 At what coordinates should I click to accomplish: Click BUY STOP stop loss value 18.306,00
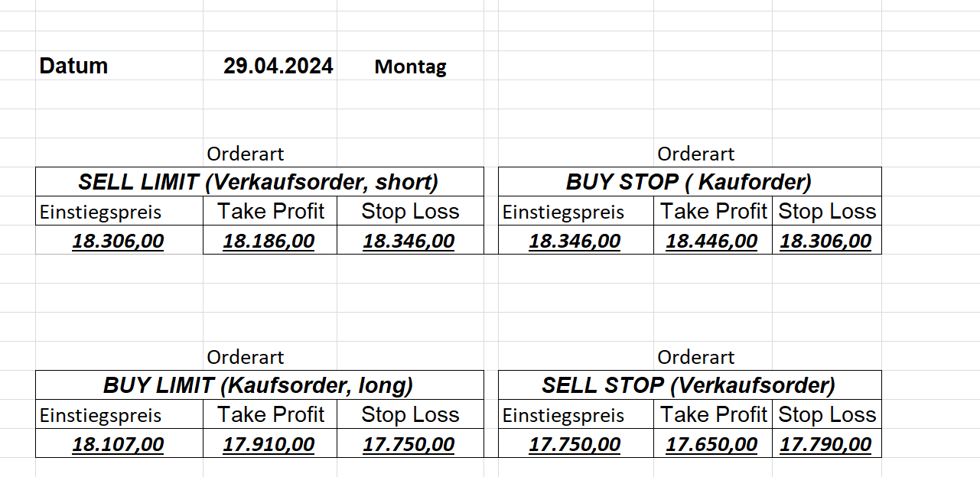click(x=825, y=242)
